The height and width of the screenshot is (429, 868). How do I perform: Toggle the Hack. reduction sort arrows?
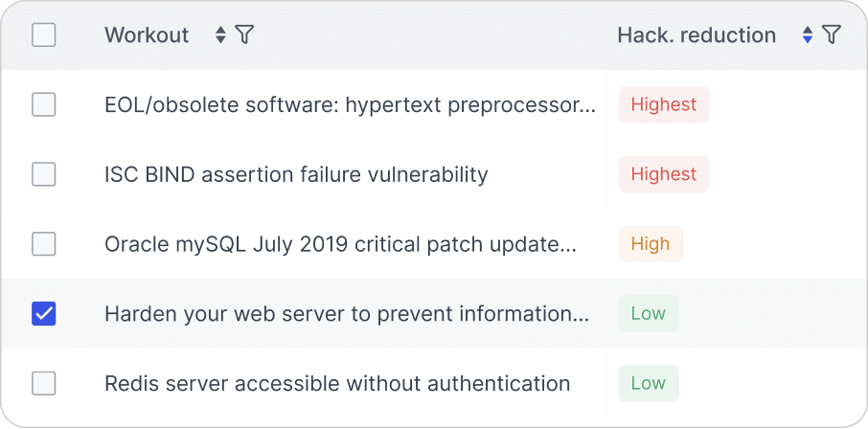tap(808, 34)
